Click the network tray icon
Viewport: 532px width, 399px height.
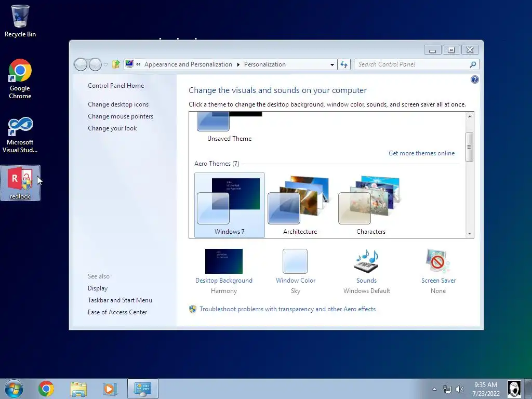click(447, 389)
